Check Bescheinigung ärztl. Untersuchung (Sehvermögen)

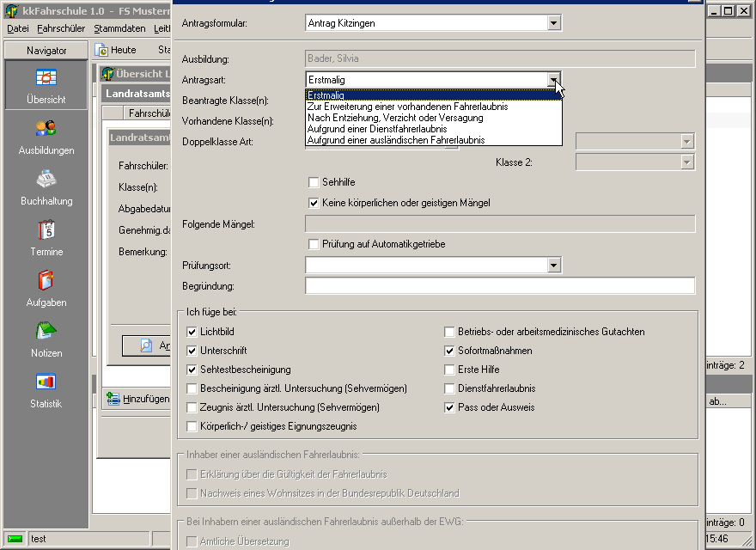click(192, 388)
